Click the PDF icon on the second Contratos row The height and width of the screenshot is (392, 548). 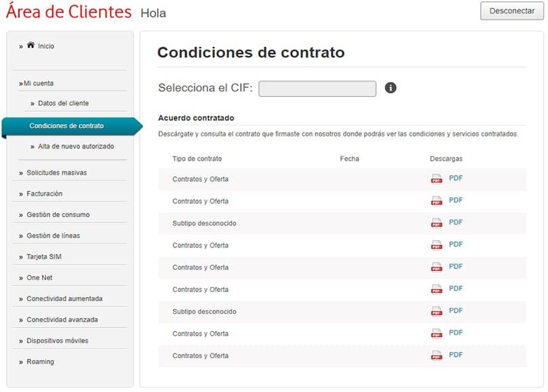tap(436, 201)
